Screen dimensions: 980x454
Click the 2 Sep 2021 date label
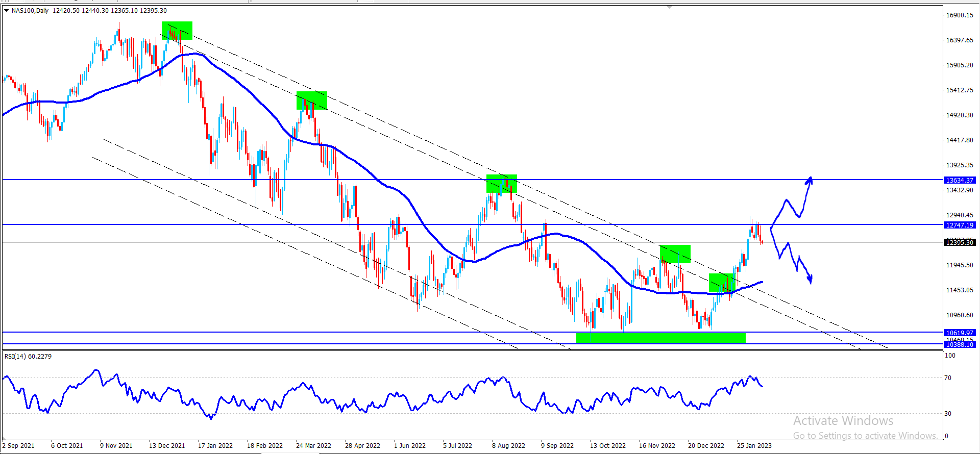pos(18,446)
